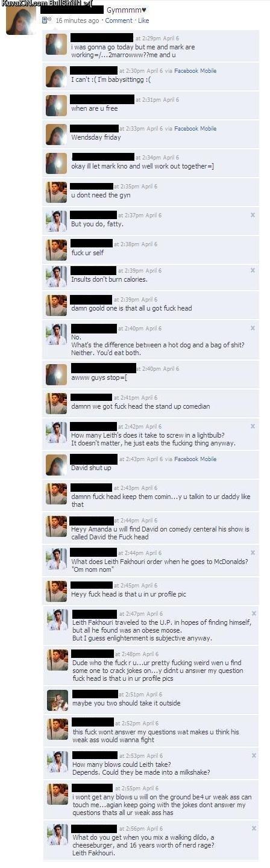270x868 pixels.
Task: Delete the milkshake blows comment using X
Action: pyautogui.click(x=253, y=755)
